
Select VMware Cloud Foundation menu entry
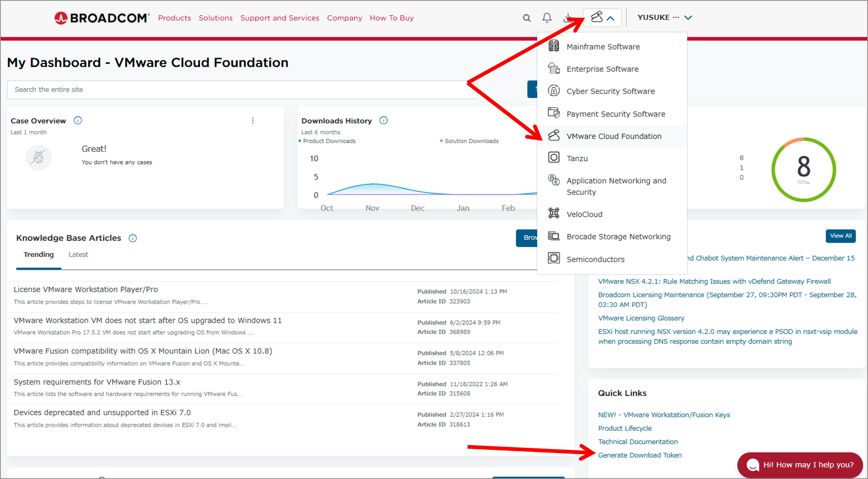tap(612, 136)
